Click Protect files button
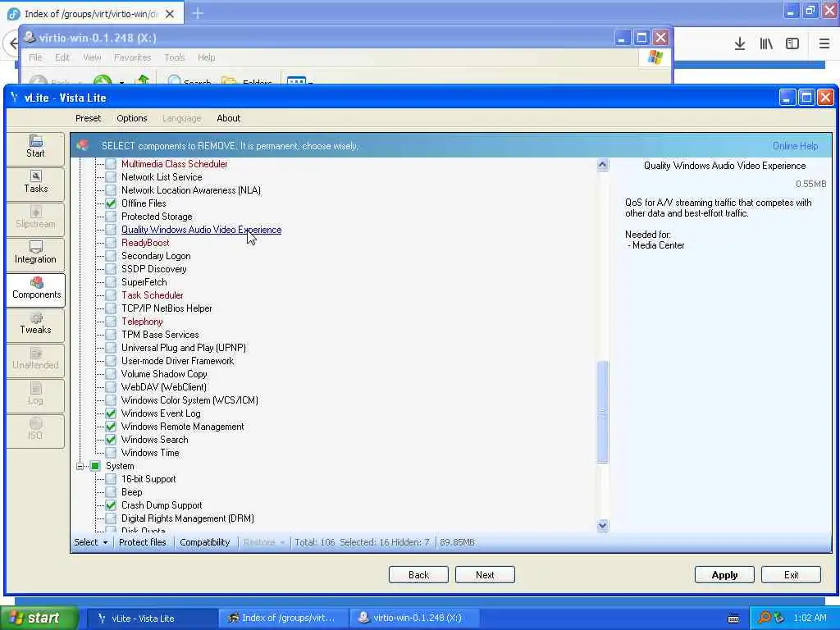This screenshot has height=630, width=840. (x=143, y=542)
